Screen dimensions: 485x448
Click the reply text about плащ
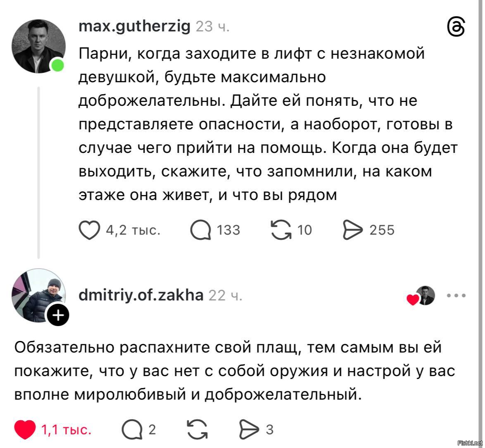(235, 371)
